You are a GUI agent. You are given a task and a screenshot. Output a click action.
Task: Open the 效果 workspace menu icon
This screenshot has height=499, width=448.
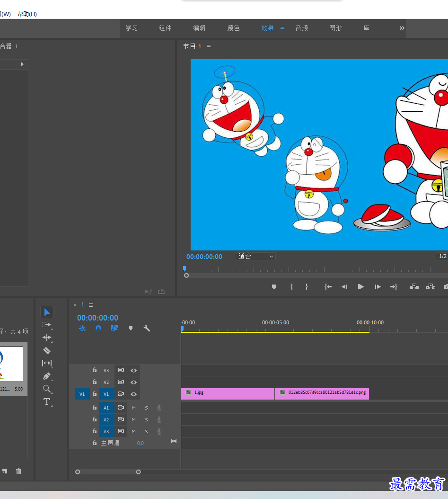[282, 28]
